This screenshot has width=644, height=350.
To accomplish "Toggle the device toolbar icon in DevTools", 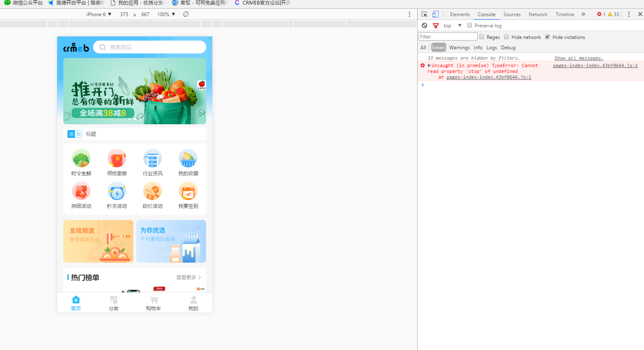I will (x=435, y=14).
